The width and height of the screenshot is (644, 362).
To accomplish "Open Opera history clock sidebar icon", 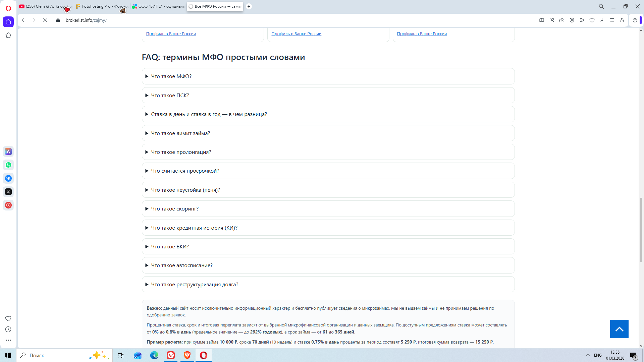I will pyautogui.click(x=8, y=329).
